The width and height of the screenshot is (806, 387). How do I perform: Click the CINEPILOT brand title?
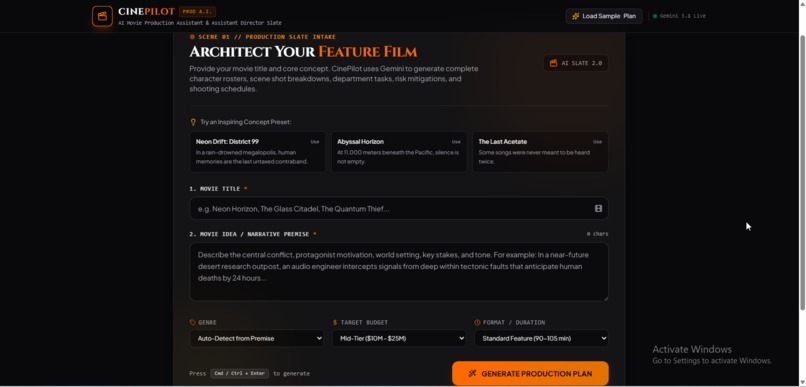click(146, 11)
